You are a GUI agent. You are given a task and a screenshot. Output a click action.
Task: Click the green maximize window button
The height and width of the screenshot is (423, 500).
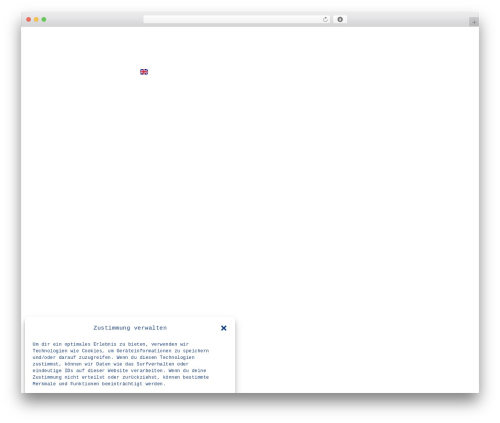tap(44, 19)
